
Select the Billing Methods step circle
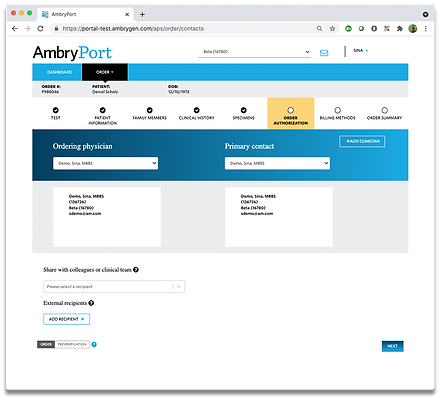click(x=338, y=110)
